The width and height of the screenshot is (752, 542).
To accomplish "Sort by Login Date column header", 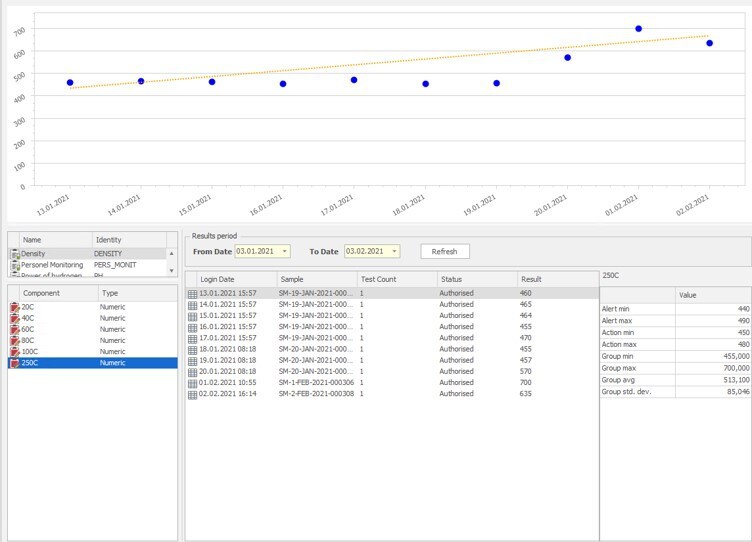I will click(236, 279).
